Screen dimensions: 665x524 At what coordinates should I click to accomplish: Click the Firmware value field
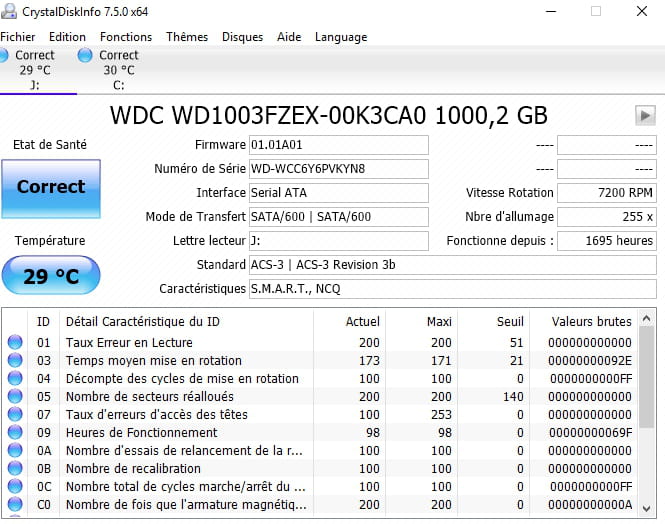pos(338,145)
